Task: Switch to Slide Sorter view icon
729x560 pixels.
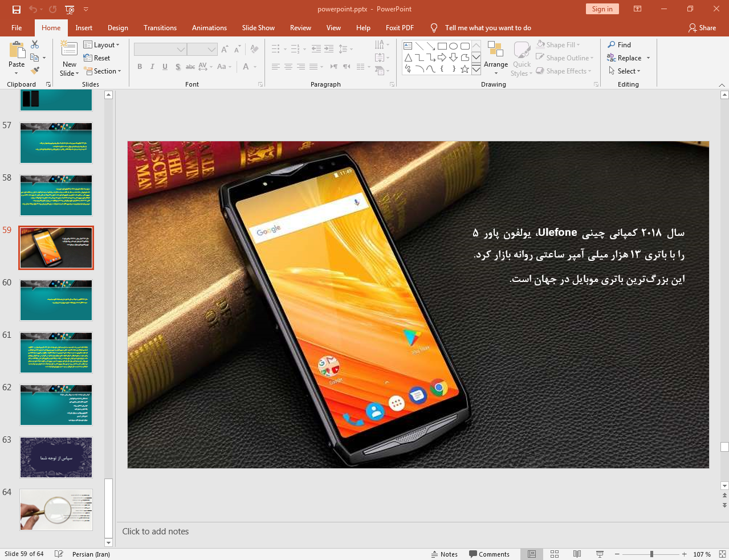Action: pyautogui.click(x=555, y=554)
